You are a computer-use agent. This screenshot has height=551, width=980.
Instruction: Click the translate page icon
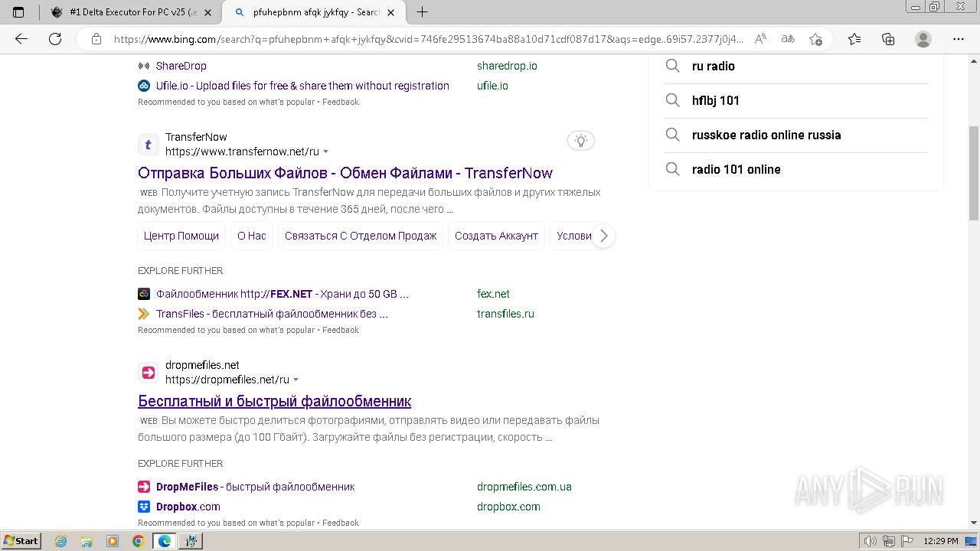tap(787, 39)
